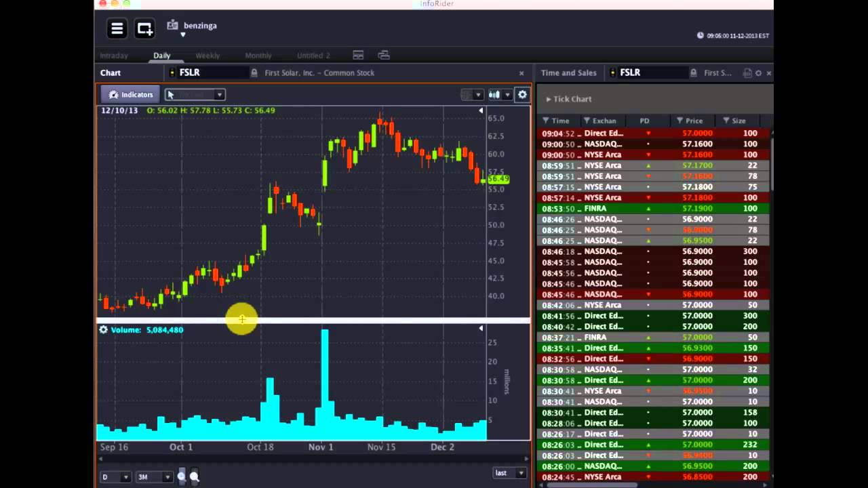This screenshot has width=868, height=488.
Task: Click the zoom out magnifier
Action: click(x=181, y=476)
